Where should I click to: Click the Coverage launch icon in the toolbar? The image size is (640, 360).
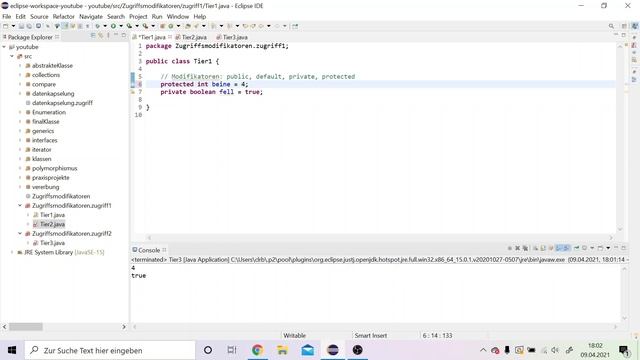[129, 26]
